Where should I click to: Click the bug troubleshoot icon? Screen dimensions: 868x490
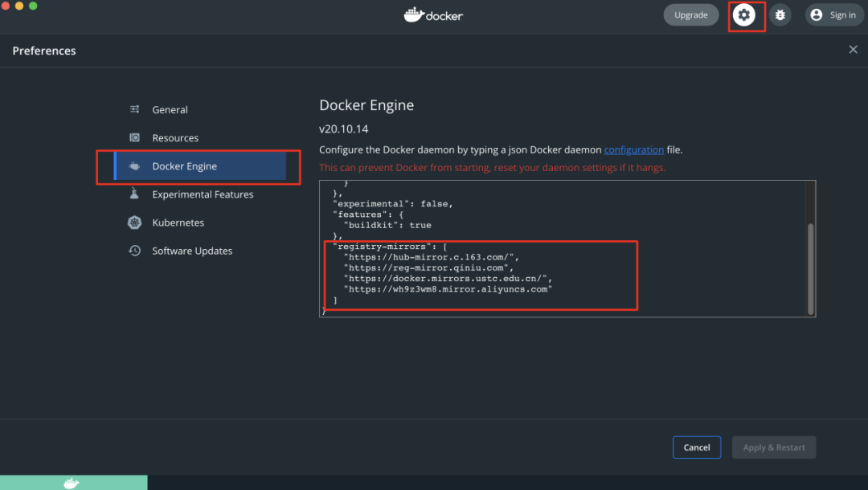(x=780, y=15)
